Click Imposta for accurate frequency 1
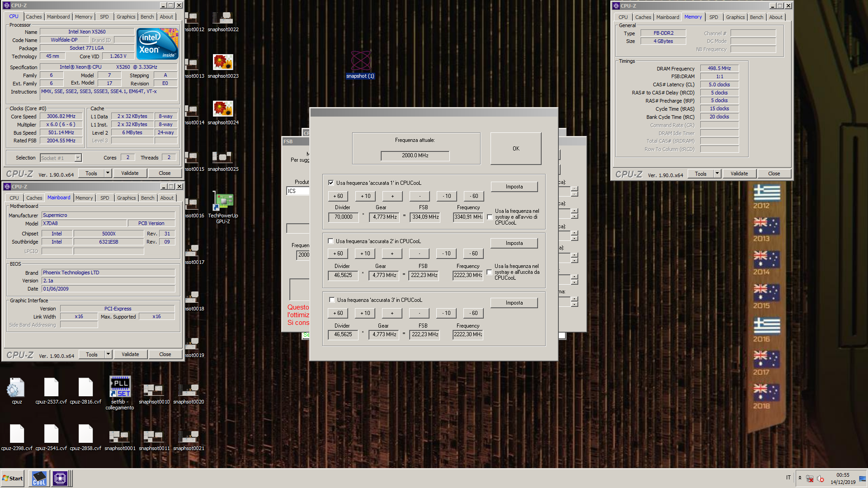The height and width of the screenshot is (488, 868). click(514, 187)
